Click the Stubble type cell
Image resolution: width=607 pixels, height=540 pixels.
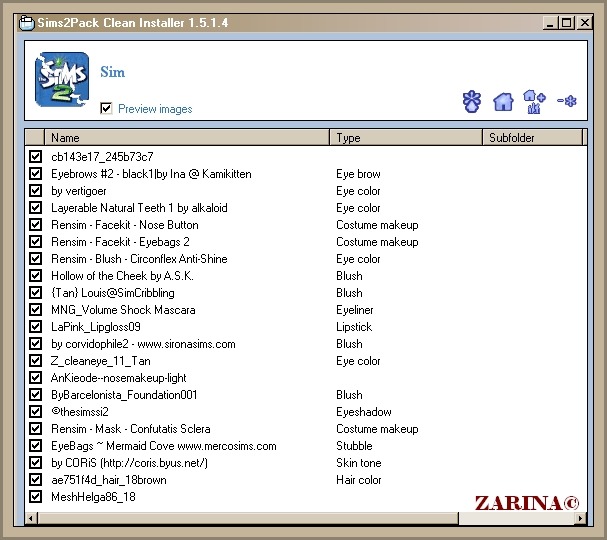pos(354,446)
